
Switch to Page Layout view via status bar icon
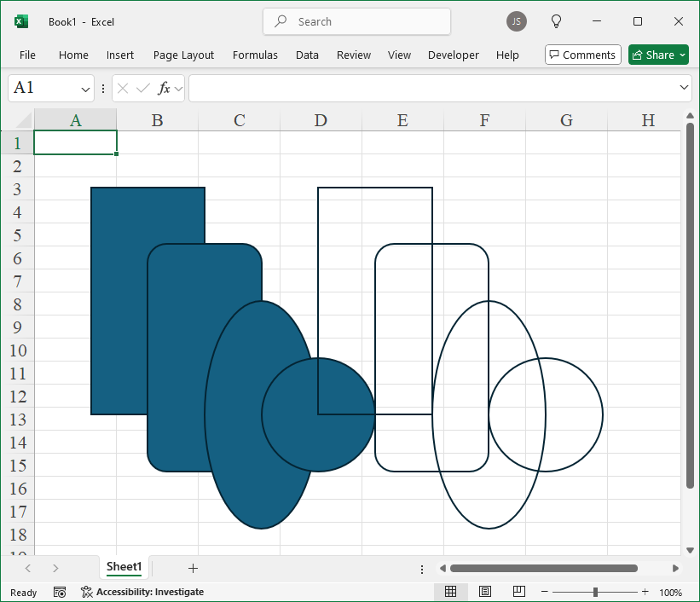[x=485, y=591]
